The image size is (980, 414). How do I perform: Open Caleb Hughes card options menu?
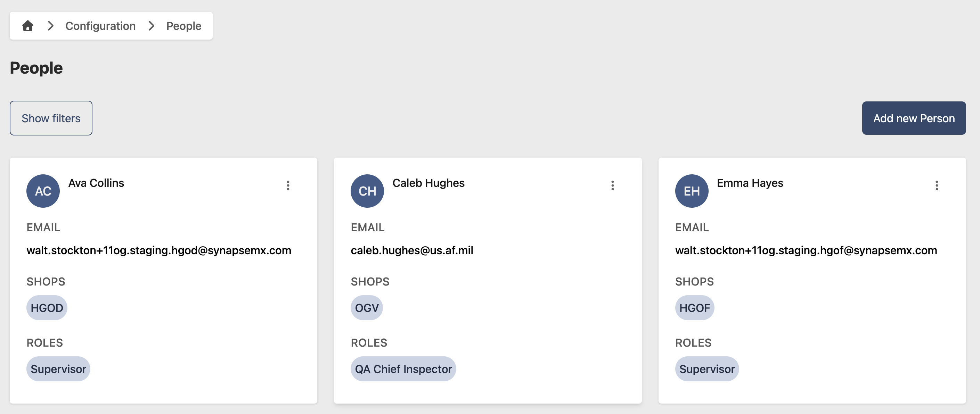(x=612, y=185)
